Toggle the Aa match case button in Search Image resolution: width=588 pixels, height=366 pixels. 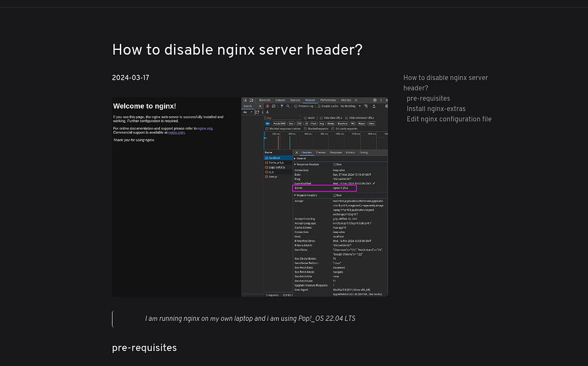click(x=245, y=112)
